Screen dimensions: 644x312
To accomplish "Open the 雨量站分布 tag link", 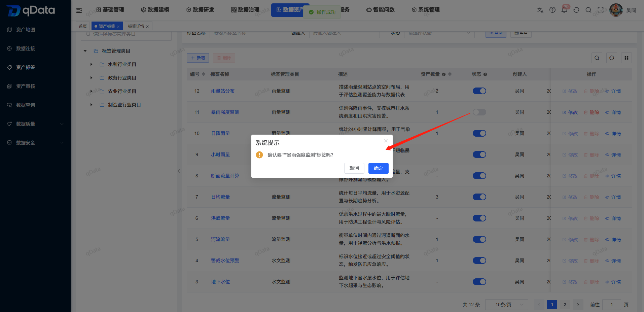I will click(x=223, y=91).
